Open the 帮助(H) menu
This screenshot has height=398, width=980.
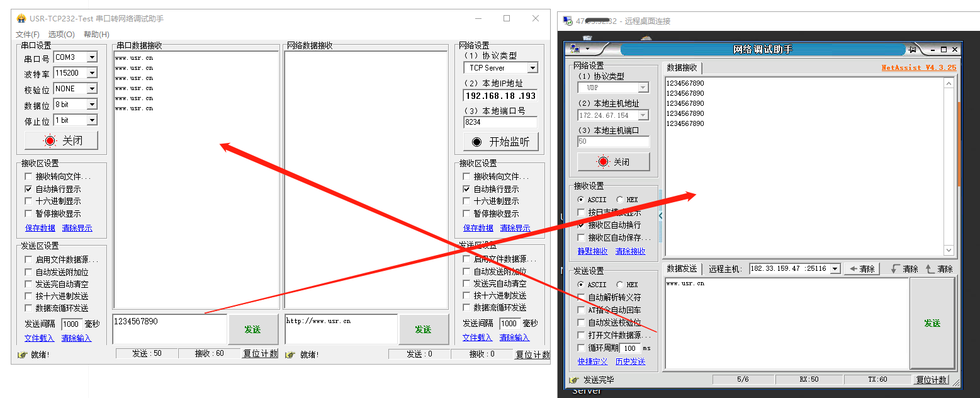click(96, 35)
